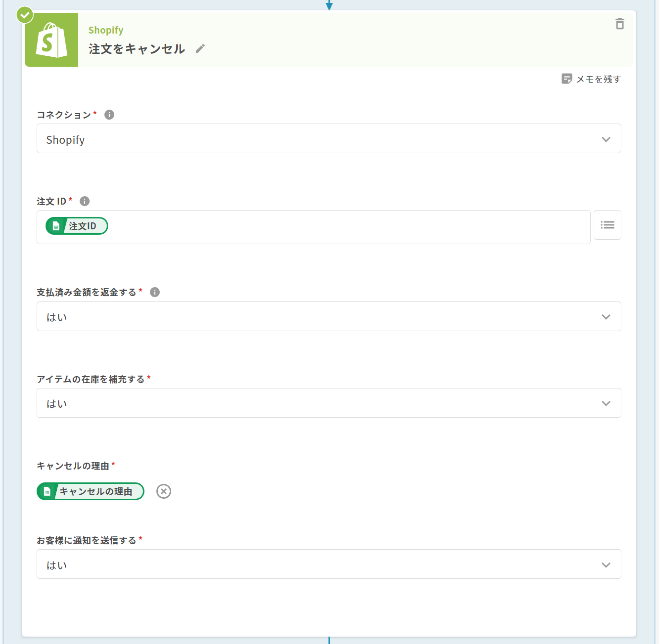Image resolution: width=659 pixels, height=644 pixels.
Task: Click the 注文をキャンセル step title
Action: (x=137, y=49)
